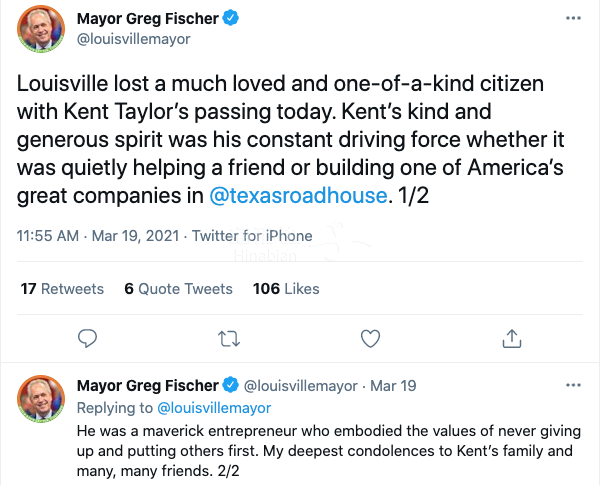605x485 pixels.
Task: Open Mayor Greg Fischer name on main tweet
Action: point(146,19)
